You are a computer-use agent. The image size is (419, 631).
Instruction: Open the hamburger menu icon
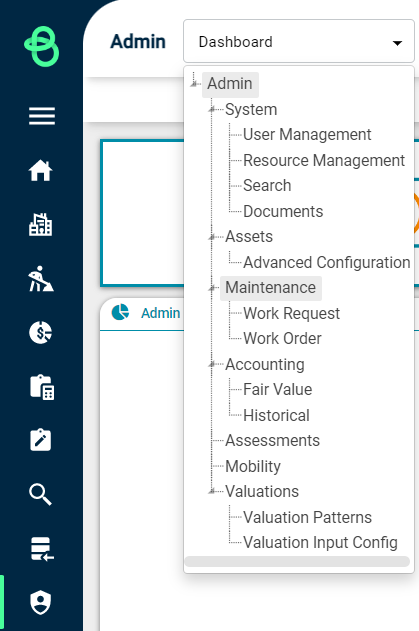[x=42, y=116]
